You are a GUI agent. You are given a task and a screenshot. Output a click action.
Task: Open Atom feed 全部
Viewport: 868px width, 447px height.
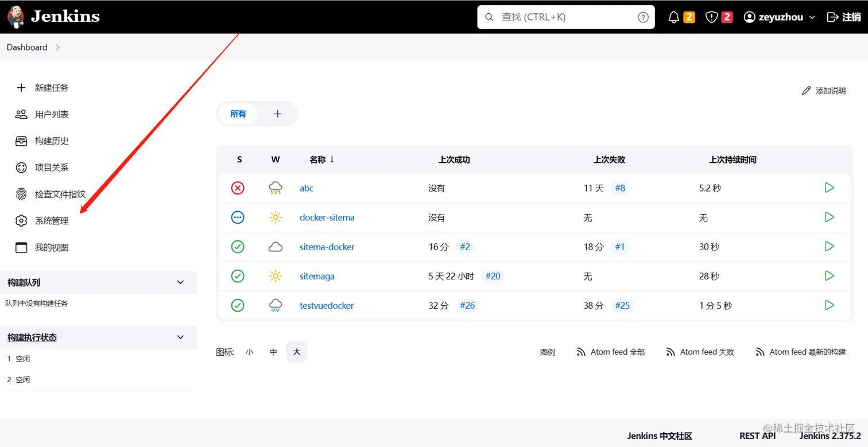coord(611,352)
